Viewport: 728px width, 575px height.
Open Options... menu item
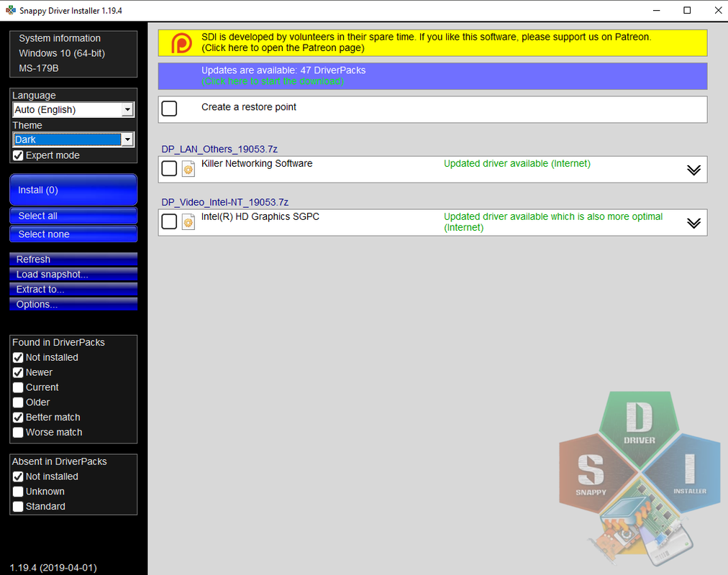73,304
